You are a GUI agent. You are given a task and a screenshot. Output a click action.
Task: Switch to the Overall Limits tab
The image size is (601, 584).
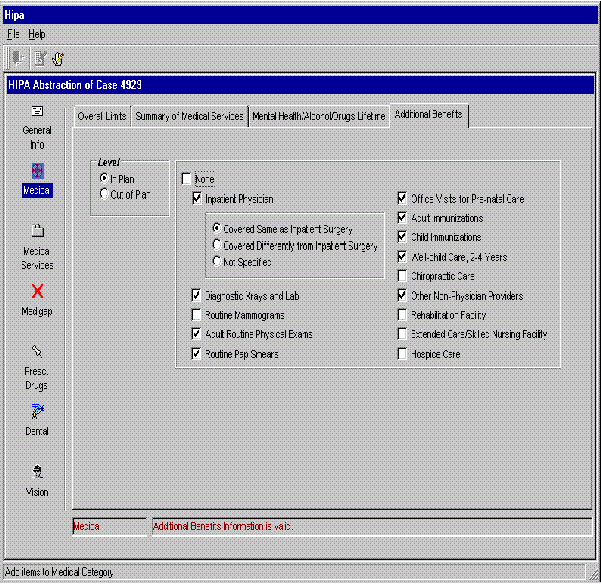coord(102,116)
